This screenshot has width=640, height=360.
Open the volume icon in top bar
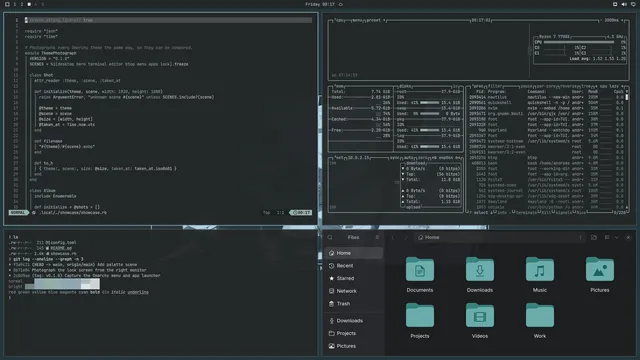click(x=624, y=4)
